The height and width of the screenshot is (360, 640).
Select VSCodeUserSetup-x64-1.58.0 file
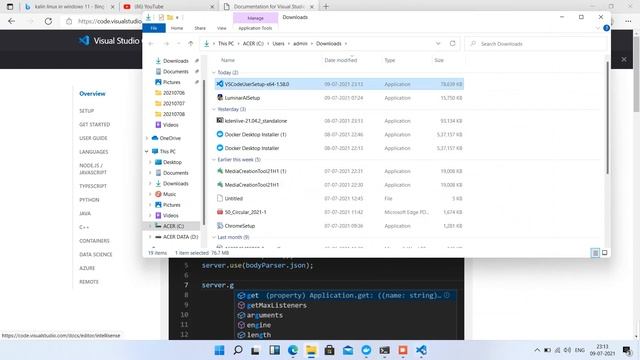[339, 84]
